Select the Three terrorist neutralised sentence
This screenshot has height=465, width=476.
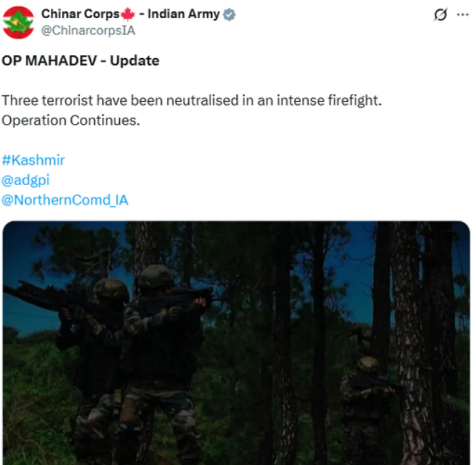(x=191, y=101)
